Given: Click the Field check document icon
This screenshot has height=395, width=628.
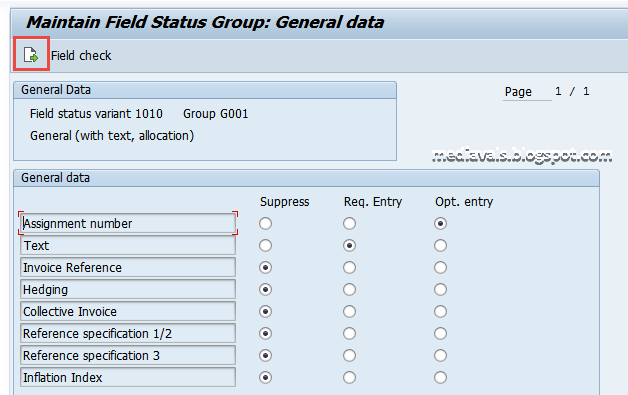Looking at the screenshot, I should pyautogui.click(x=31, y=55).
